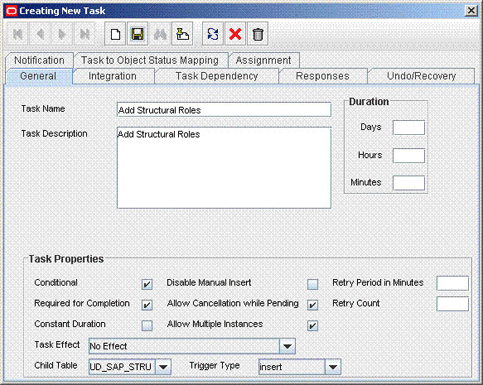Viewport: 483px width, 385px height.
Task: Go to the next record
Action: [x=62, y=34]
